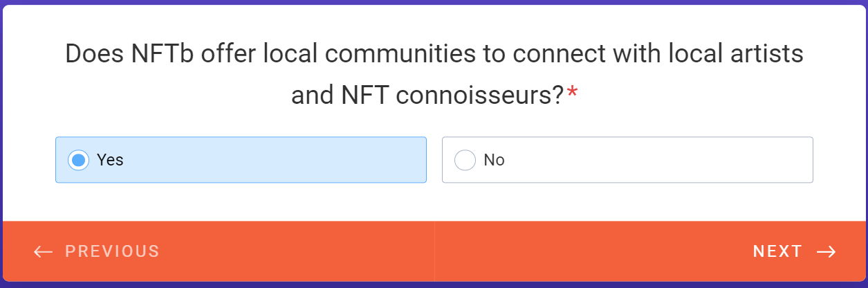Click the PREVIOUS label text
Image resolution: width=868 pixels, height=288 pixels.
pos(112,251)
